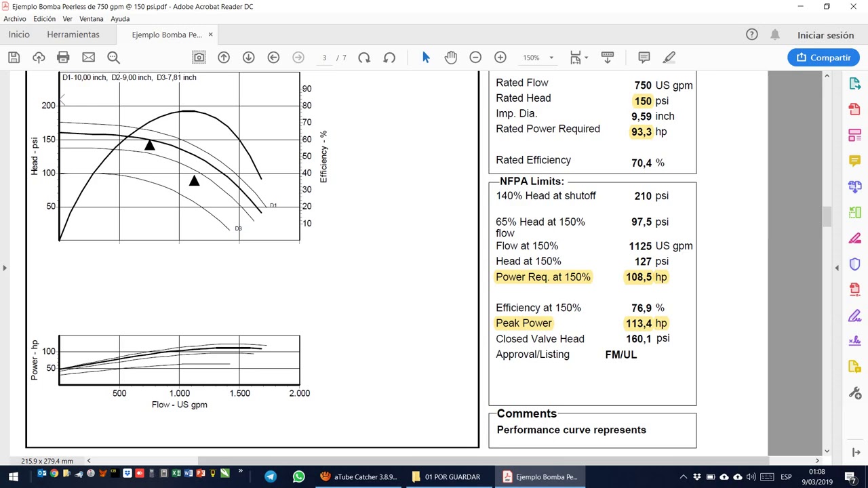Viewport: 868px width, 488px height.
Task: Collapse the right tools pane
Action: click(x=854, y=452)
